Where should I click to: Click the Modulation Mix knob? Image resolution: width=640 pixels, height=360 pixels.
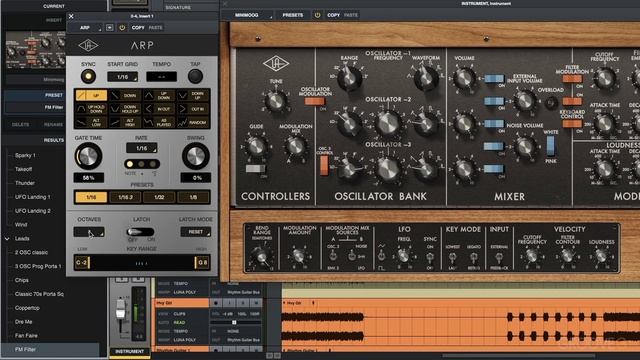[x=296, y=146]
